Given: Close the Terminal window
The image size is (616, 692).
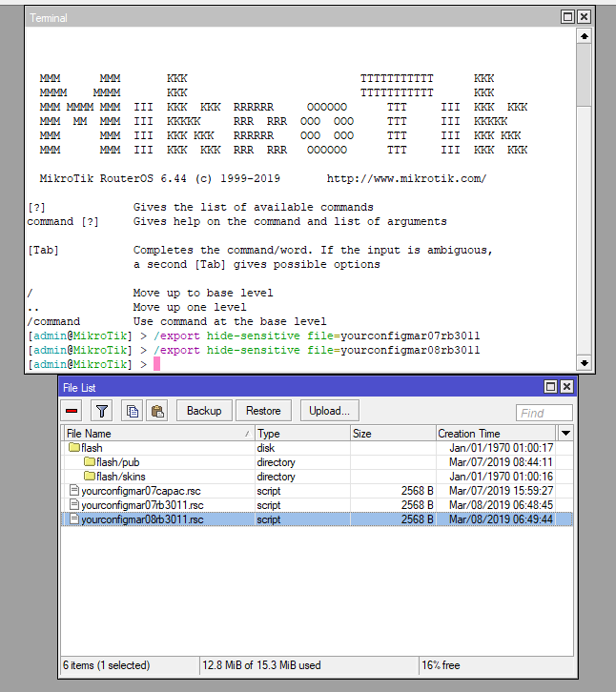Looking at the screenshot, I should [x=584, y=17].
